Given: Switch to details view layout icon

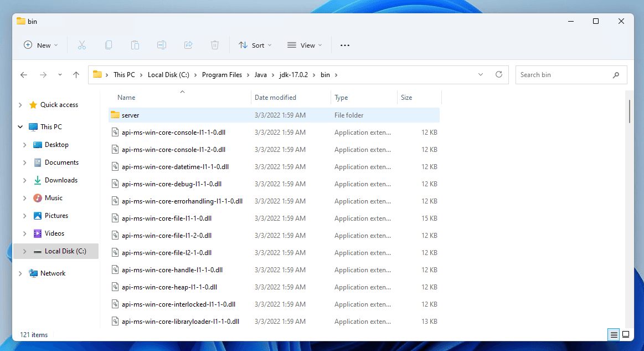Looking at the screenshot, I should coord(614,334).
